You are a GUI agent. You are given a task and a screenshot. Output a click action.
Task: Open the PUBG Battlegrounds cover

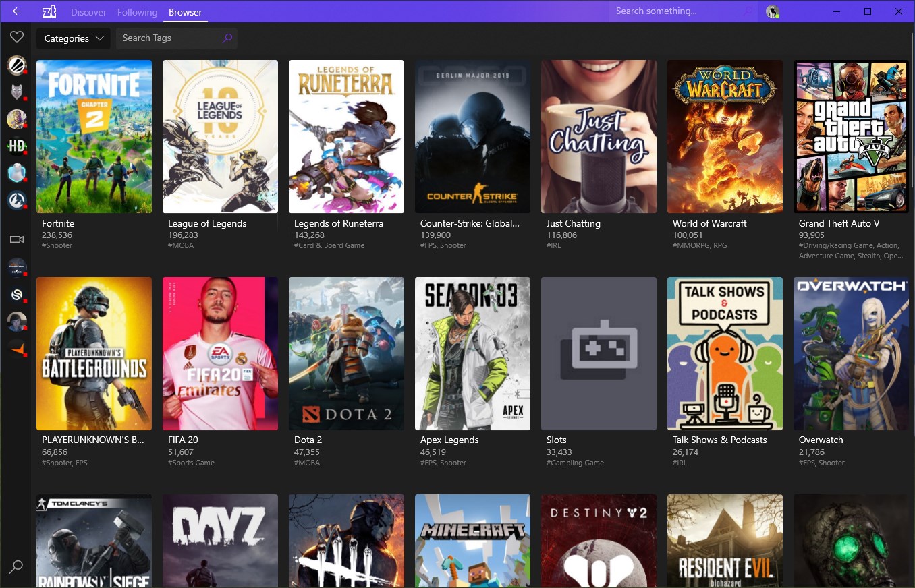click(94, 353)
